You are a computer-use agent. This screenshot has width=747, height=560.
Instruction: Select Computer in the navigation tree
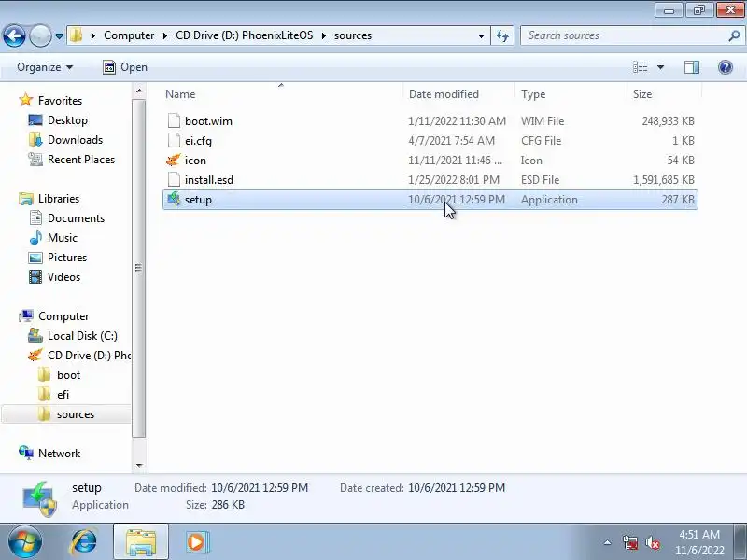63,316
